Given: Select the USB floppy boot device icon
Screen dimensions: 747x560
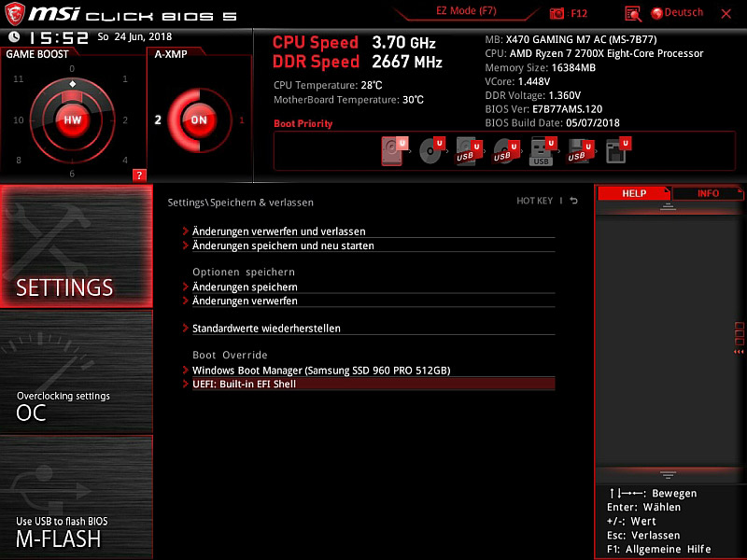Looking at the screenshot, I should [x=581, y=152].
